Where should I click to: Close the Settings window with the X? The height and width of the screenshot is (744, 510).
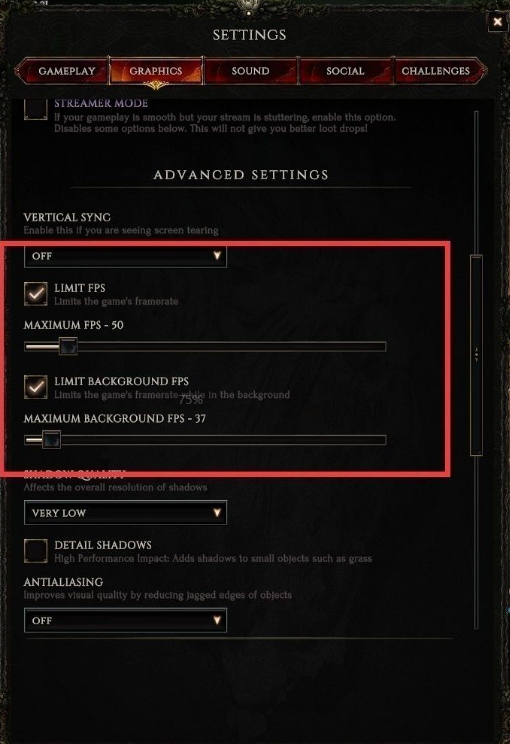(497, 22)
